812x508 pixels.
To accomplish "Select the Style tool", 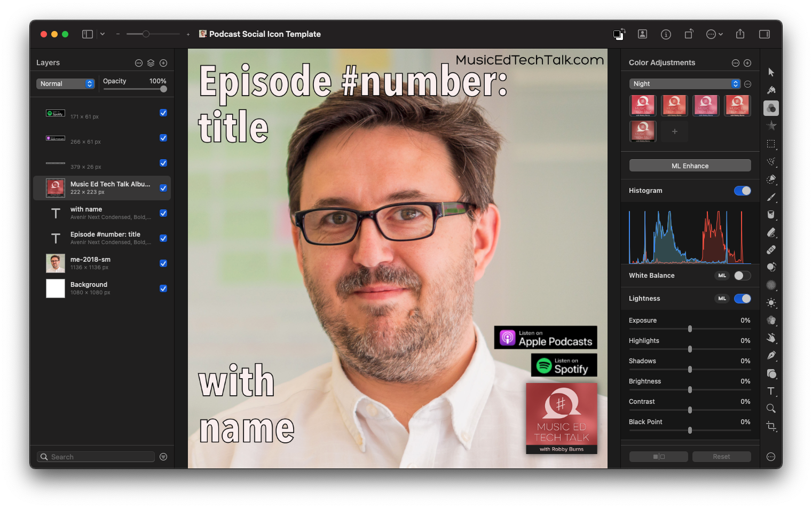I will tap(771, 90).
